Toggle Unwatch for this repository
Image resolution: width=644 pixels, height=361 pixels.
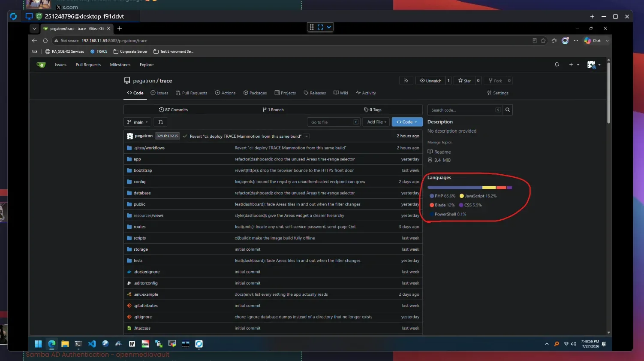[430, 81]
